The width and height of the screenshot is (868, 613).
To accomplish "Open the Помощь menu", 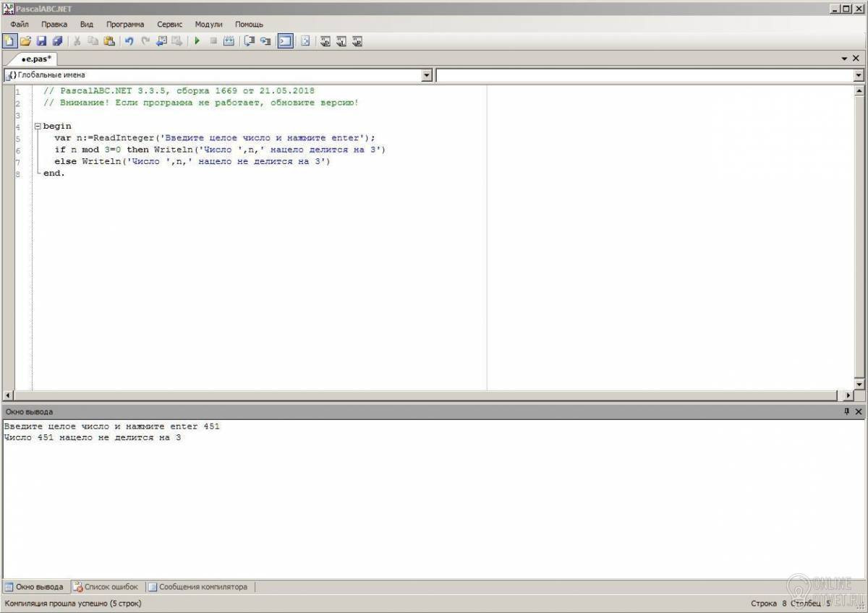I will [249, 24].
